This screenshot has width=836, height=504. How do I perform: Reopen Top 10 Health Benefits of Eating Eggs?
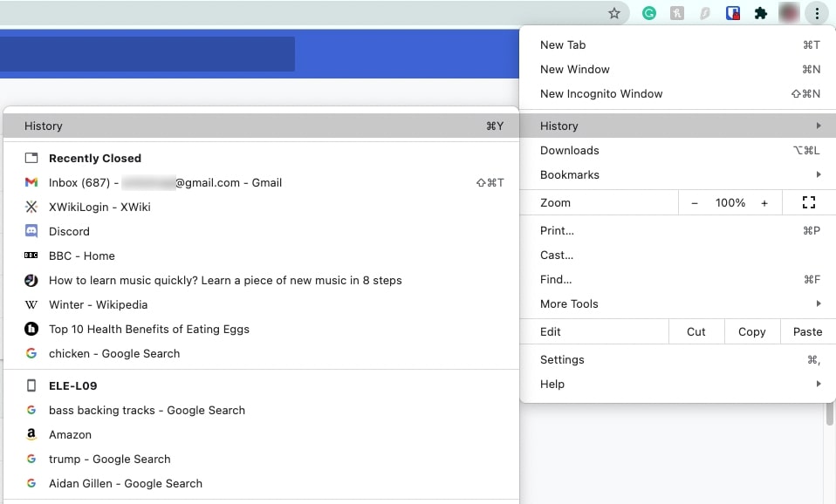click(x=261, y=329)
